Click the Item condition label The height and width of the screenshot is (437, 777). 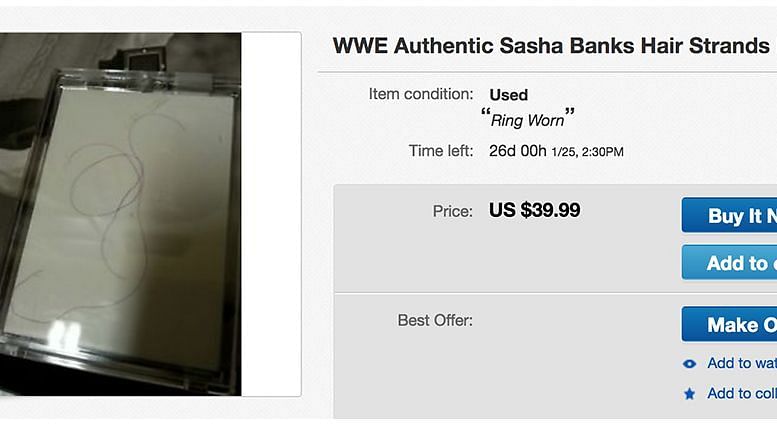[421, 95]
